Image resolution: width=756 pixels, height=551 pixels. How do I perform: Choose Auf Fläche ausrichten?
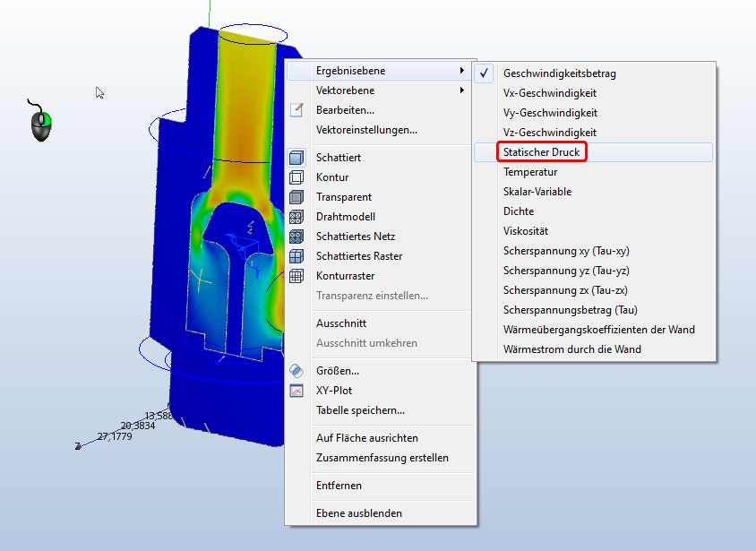pyautogui.click(x=381, y=438)
